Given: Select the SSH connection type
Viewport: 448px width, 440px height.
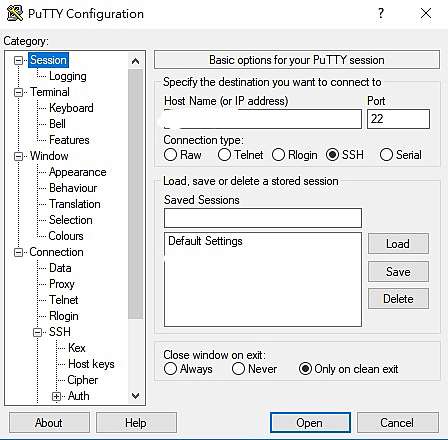Looking at the screenshot, I should (332, 155).
